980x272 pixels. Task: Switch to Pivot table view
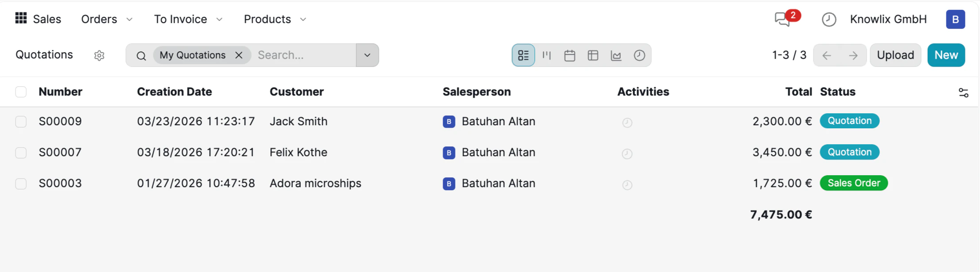(x=593, y=55)
